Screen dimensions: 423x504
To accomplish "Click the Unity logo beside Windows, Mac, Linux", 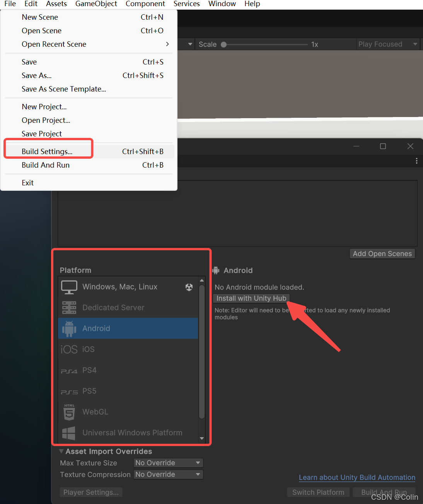I will (x=189, y=287).
